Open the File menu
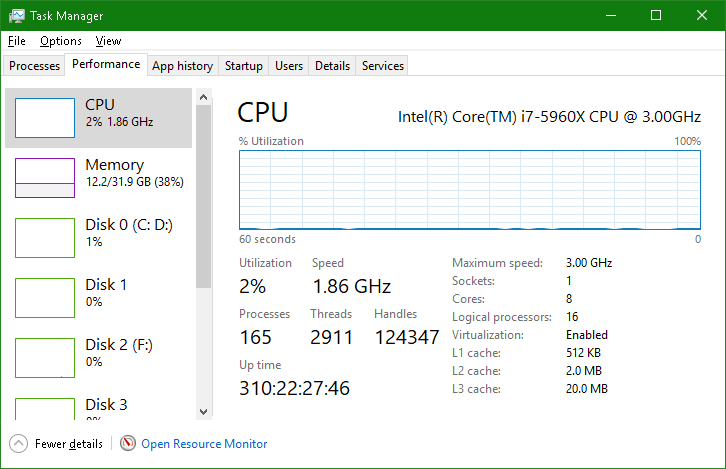This screenshot has width=726, height=469. pos(17,41)
